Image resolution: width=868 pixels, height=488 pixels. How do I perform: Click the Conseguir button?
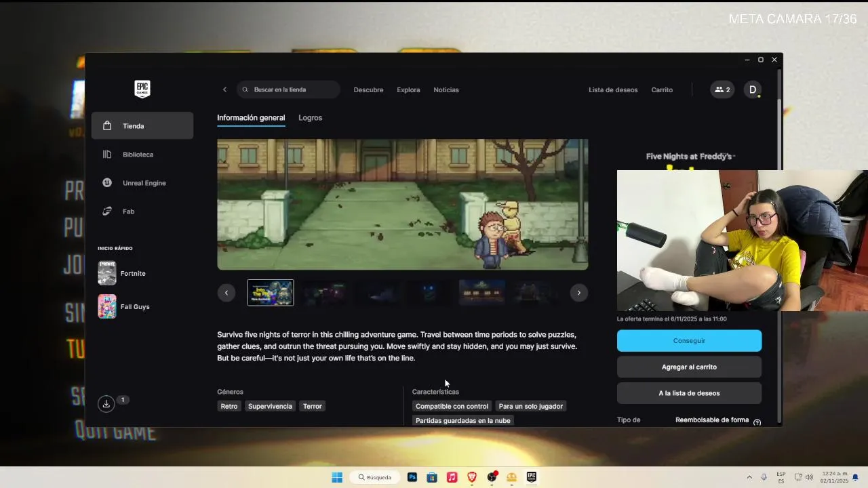(x=689, y=341)
